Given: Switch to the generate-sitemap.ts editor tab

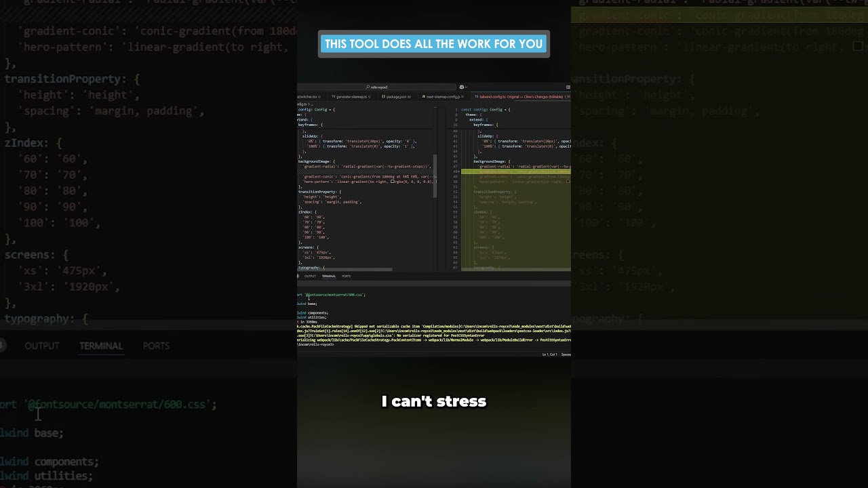Looking at the screenshot, I should click(351, 97).
